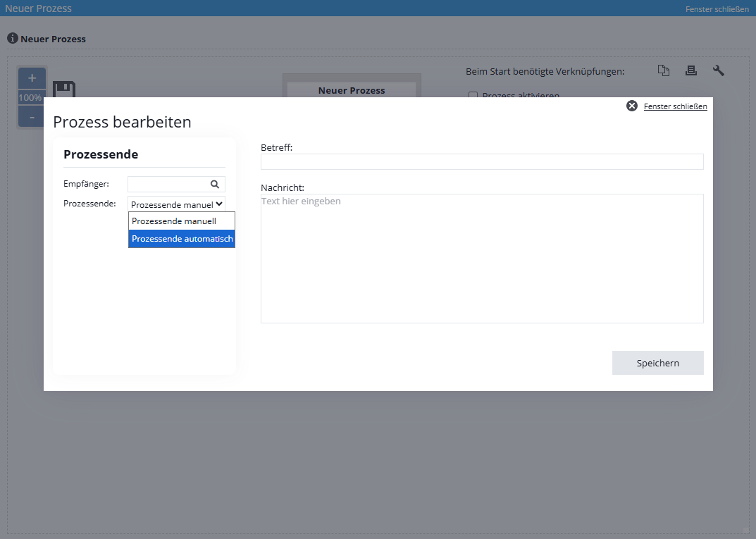Click the floppy disk save icon
The image size is (756, 539).
click(x=64, y=89)
